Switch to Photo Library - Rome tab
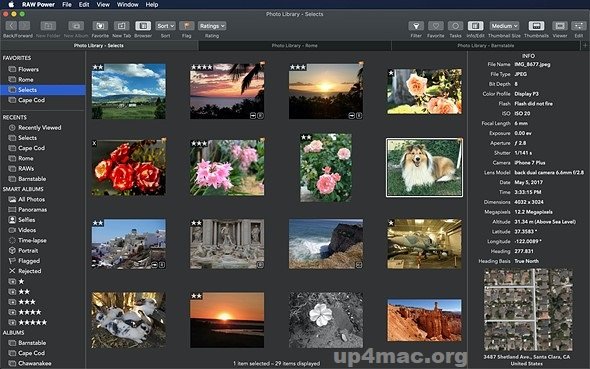 click(295, 46)
